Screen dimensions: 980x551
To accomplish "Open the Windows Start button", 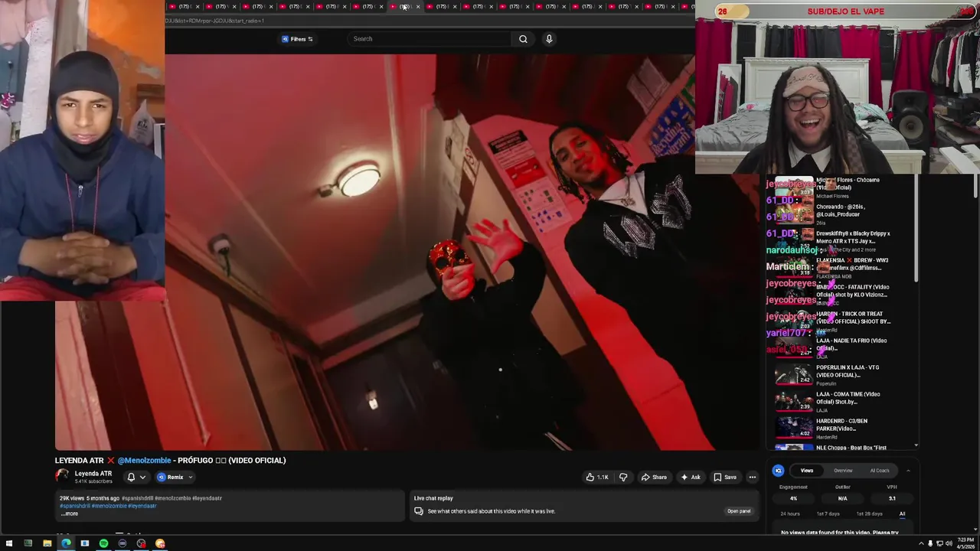I will click(x=9, y=543).
